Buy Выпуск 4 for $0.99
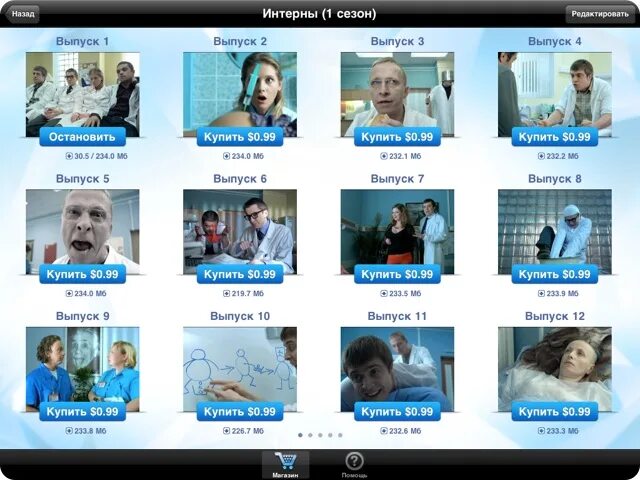The width and height of the screenshot is (640, 480). click(555, 137)
